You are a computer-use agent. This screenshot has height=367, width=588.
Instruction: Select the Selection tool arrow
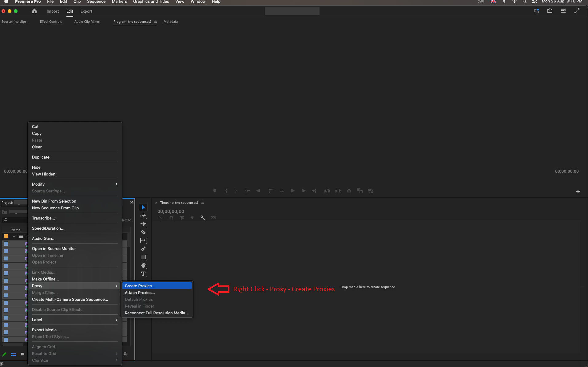pos(143,208)
